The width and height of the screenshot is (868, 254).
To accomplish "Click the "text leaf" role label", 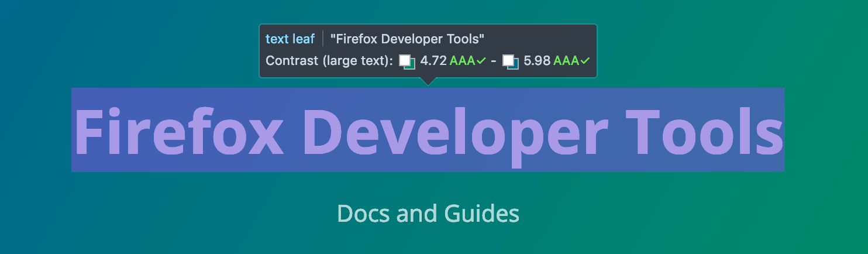I will [x=290, y=39].
